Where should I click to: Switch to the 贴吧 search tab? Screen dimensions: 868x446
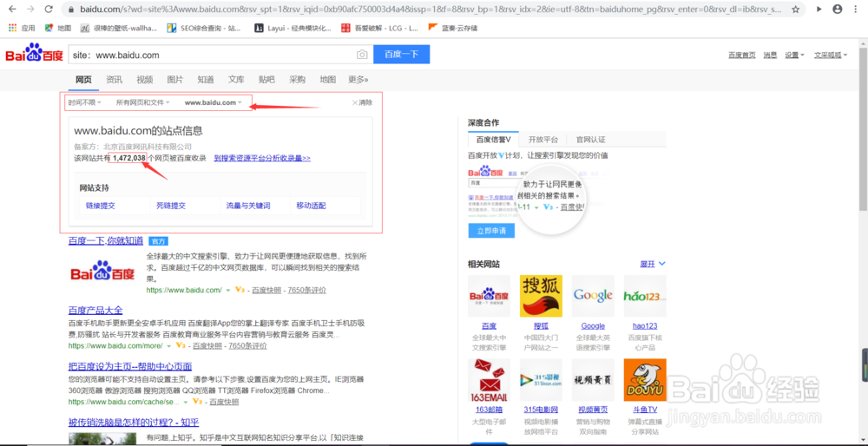click(x=266, y=80)
